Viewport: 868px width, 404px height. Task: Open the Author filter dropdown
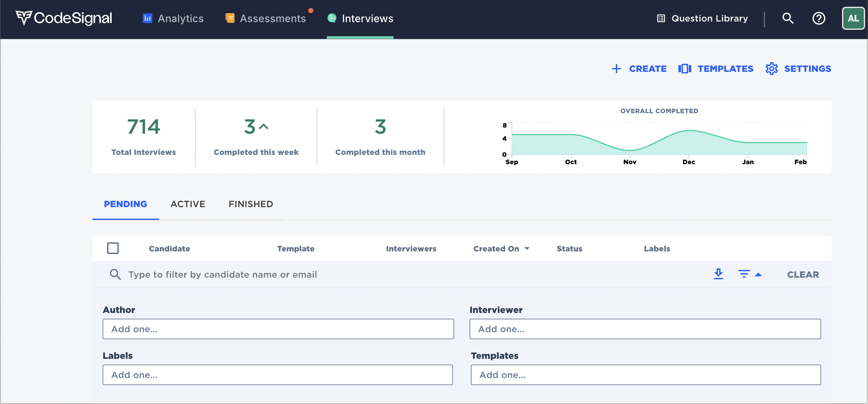[x=278, y=329]
